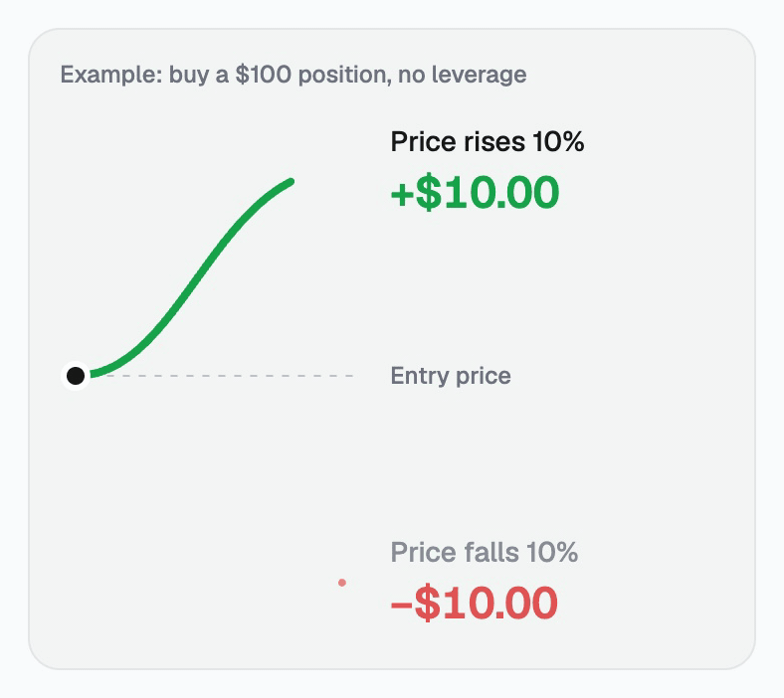Image resolution: width=784 pixels, height=698 pixels.
Task: Click the top end of green curve
Action: (x=291, y=182)
